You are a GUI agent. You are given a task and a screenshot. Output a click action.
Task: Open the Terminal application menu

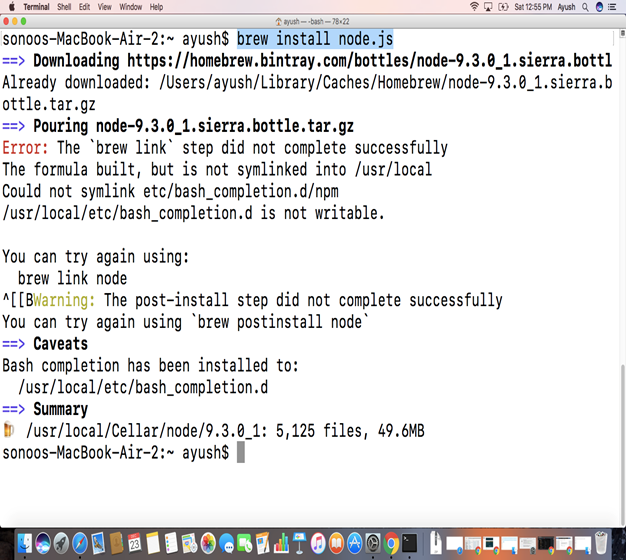pyautogui.click(x=36, y=7)
